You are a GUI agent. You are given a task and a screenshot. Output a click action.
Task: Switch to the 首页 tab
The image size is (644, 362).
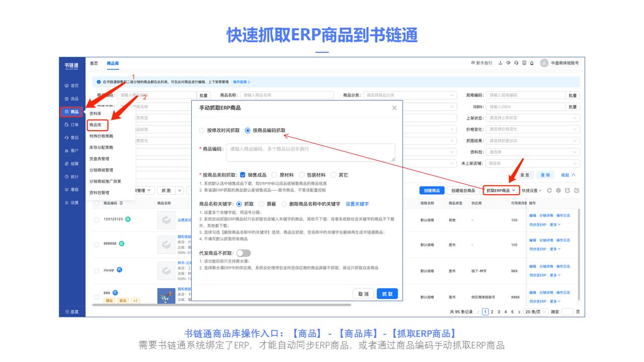click(x=94, y=63)
